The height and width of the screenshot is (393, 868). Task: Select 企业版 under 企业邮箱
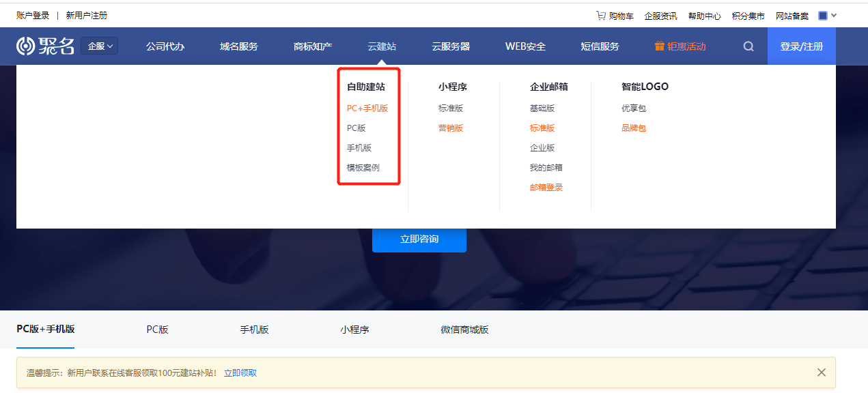[x=542, y=148]
